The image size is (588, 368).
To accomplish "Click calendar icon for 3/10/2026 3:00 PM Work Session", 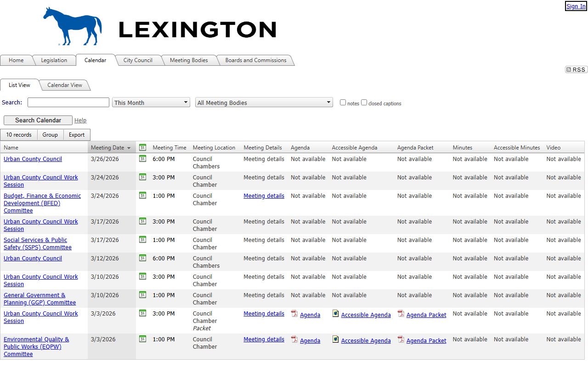I will click(x=142, y=276).
